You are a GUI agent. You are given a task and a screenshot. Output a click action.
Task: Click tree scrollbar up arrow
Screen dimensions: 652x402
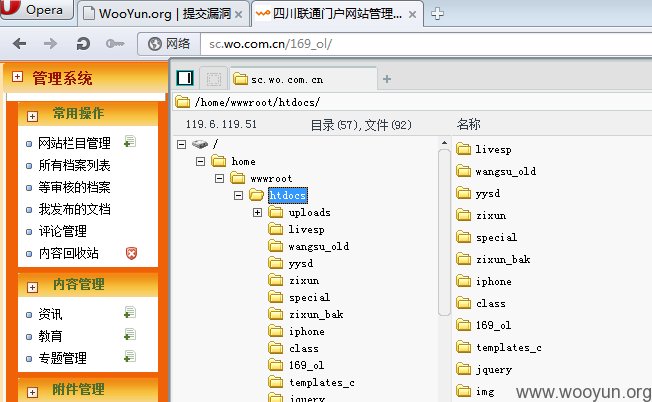pyautogui.click(x=444, y=143)
